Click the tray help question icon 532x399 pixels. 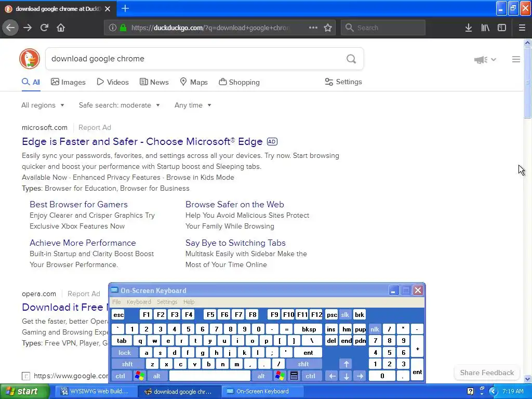470,391
